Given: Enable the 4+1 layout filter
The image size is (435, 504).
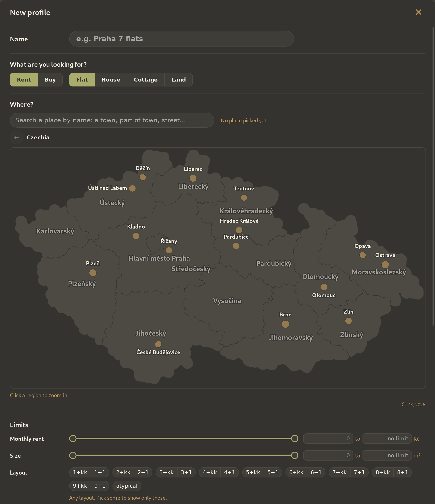Looking at the screenshot, I should pos(230,472).
